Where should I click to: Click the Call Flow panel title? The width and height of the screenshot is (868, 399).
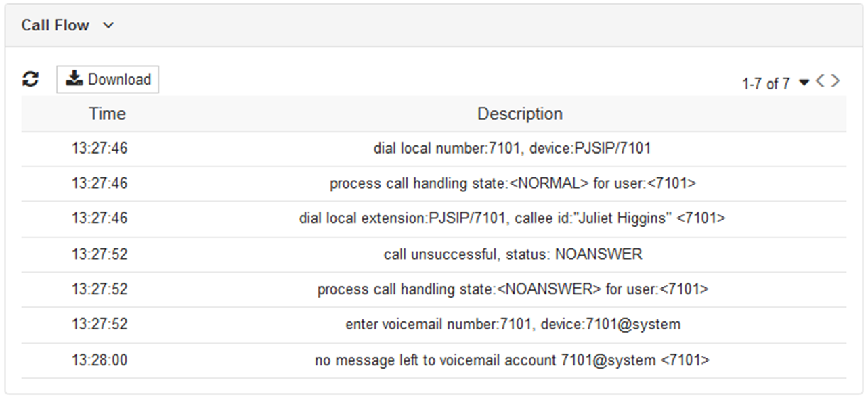[55, 26]
